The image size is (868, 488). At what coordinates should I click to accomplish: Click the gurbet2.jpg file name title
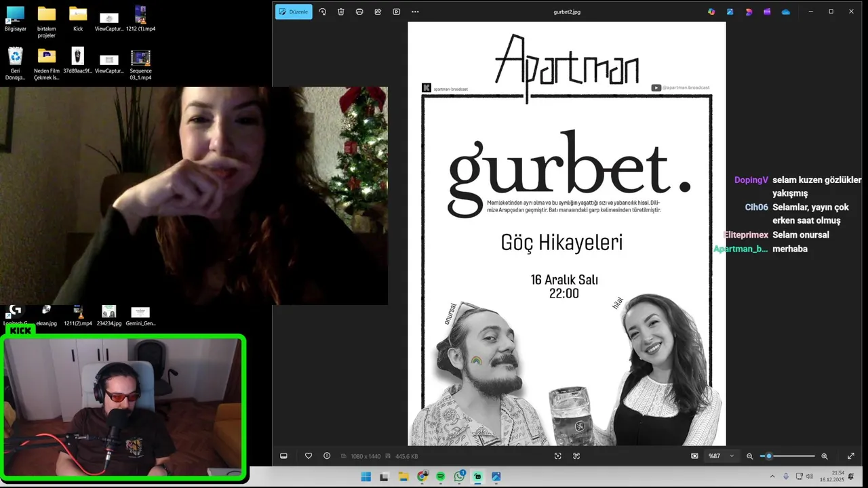click(567, 12)
